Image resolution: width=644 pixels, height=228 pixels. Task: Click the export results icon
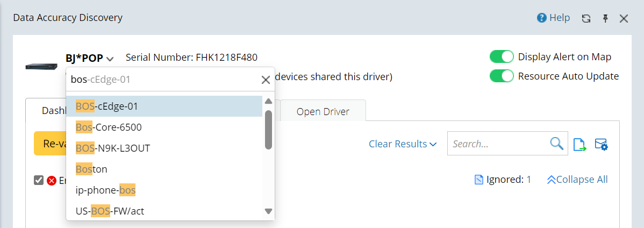click(x=579, y=144)
